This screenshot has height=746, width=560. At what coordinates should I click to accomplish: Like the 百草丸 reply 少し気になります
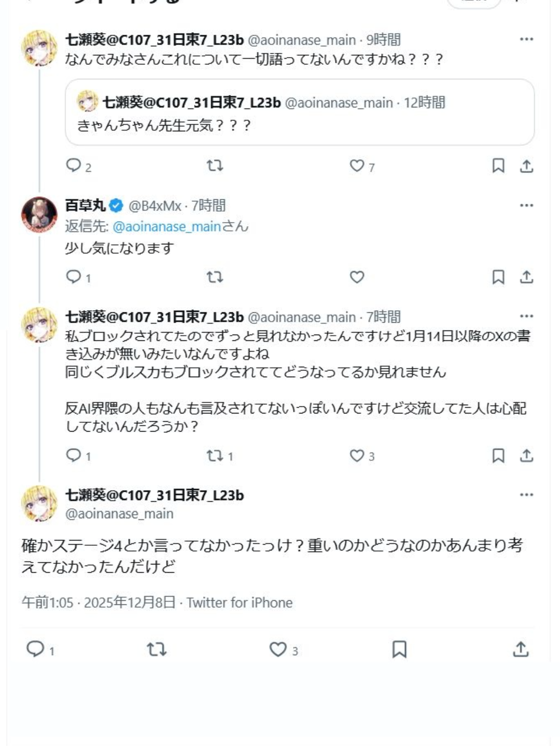coord(357,277)
